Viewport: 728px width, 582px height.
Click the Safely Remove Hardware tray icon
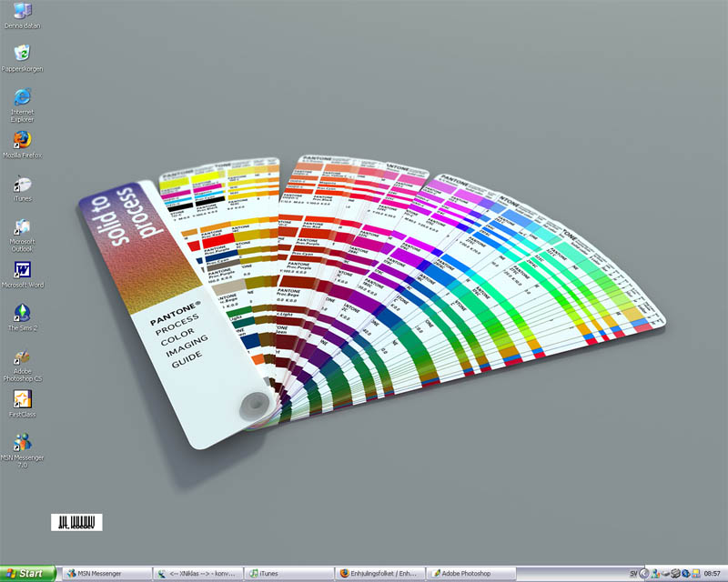665,574
